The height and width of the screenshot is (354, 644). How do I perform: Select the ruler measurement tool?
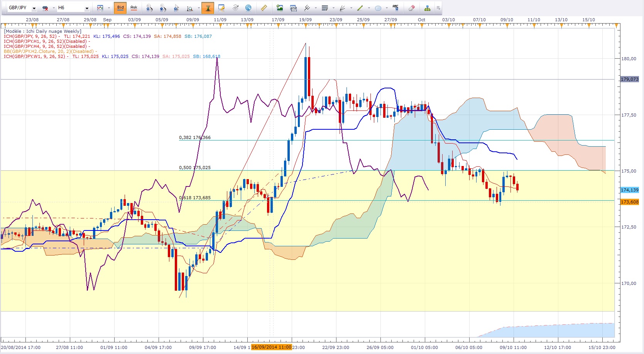(x=264, y=8)
